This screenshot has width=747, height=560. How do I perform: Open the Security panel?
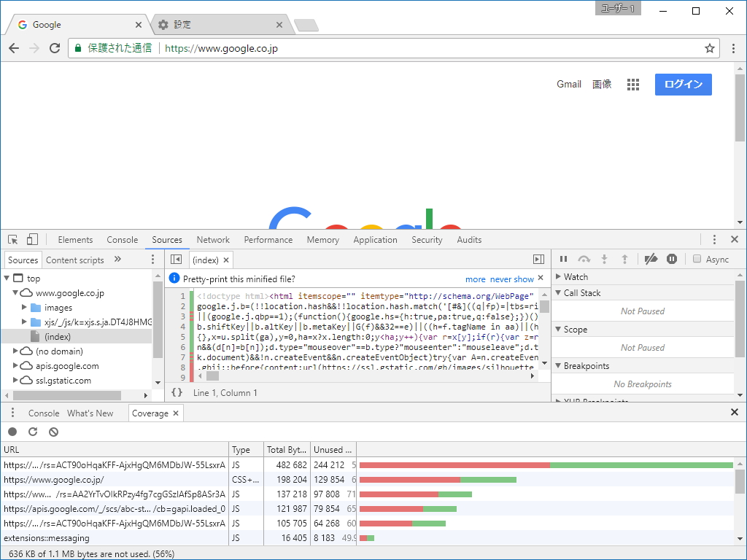point(427,239)
